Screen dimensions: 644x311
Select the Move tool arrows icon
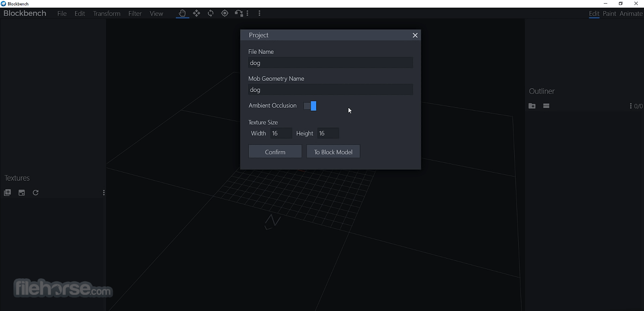tap(196, 13)
